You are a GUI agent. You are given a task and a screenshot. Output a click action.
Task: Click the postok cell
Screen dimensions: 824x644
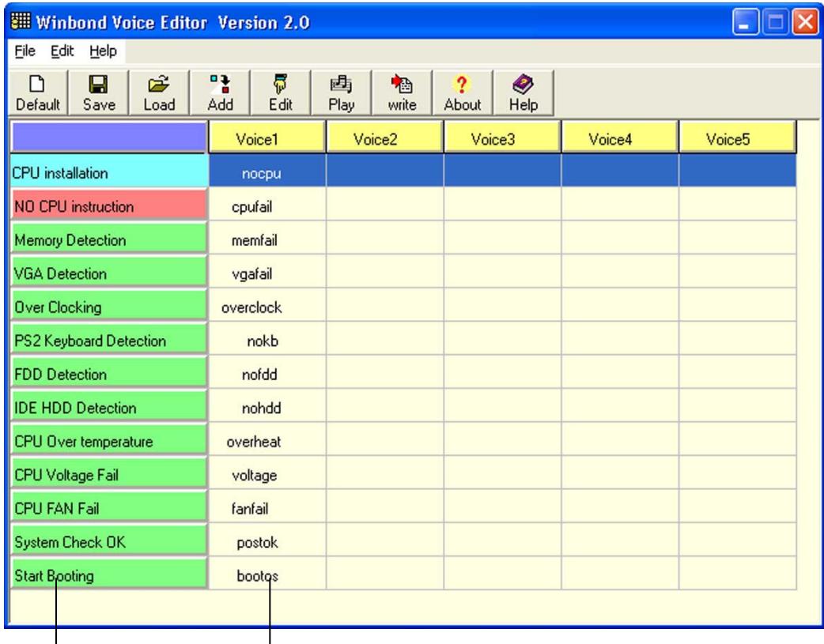click(x=267, y=541)
